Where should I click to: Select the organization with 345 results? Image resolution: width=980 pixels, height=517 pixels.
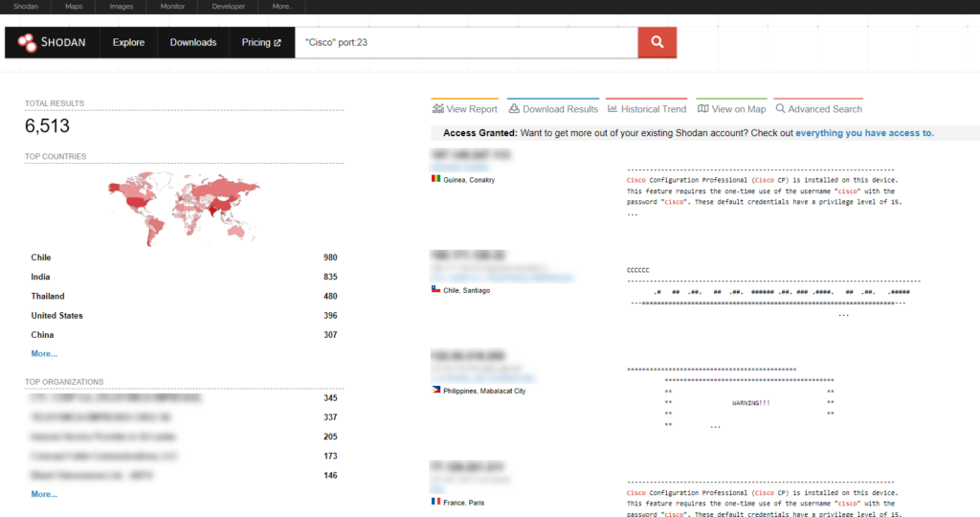point(116,397)
